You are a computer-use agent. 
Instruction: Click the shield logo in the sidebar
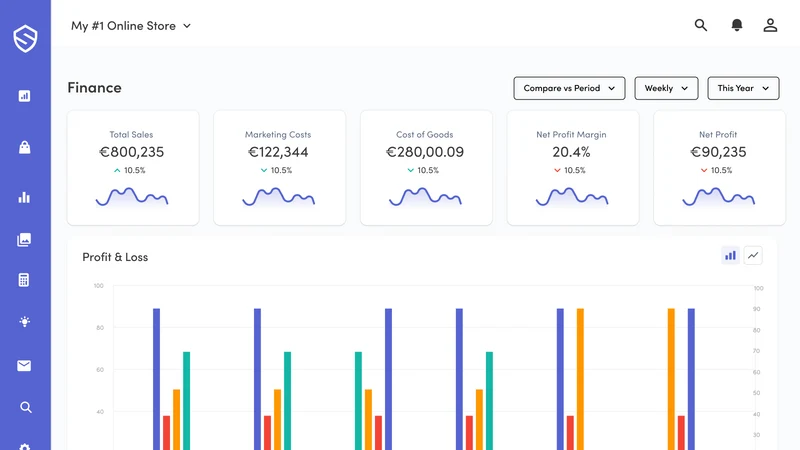[25, 39]
